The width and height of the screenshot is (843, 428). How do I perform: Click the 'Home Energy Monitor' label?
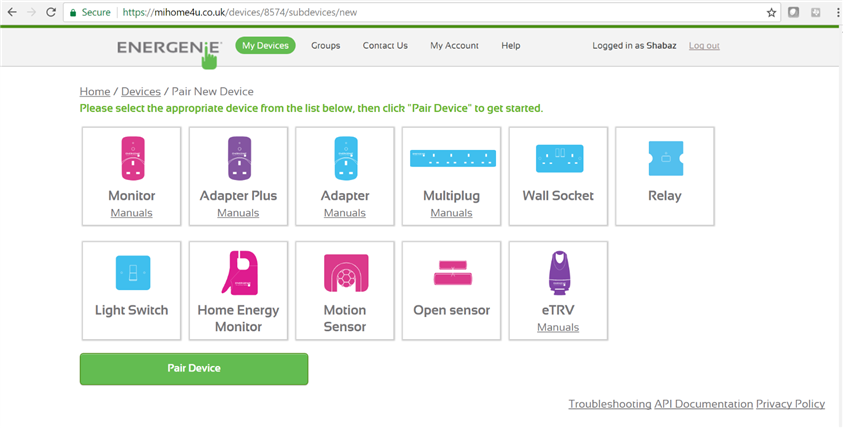(238, 318)
